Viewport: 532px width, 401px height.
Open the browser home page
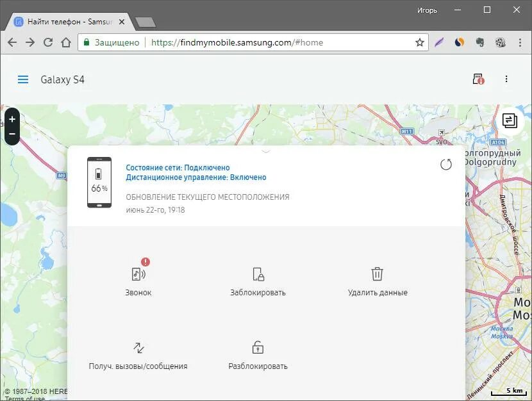point(66,42)
